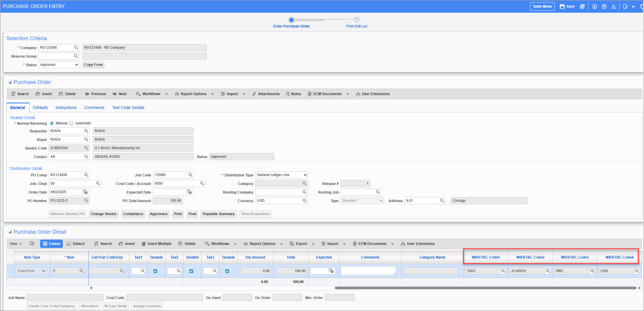The width and height of the screenshot is (644, 311).
Task: Open the Order Date calendar picker
Action: pyautogui.click(x=85, y=192)
